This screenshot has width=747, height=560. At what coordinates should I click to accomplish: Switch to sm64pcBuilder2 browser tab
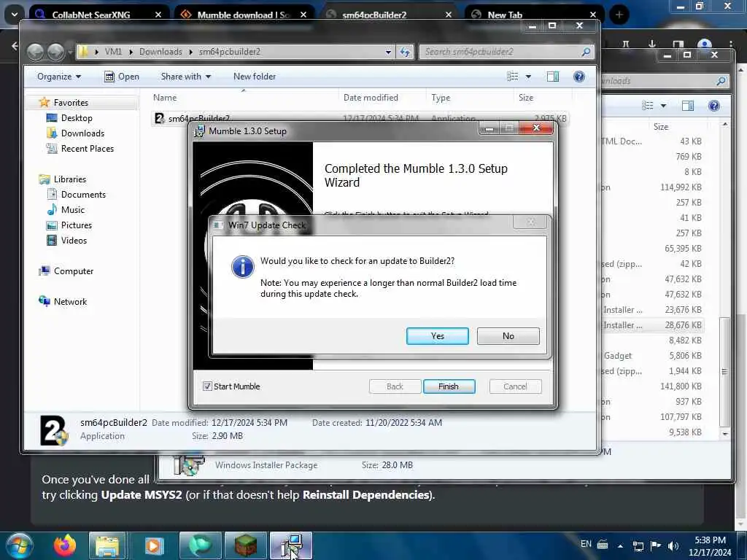[x=389, y=15]
